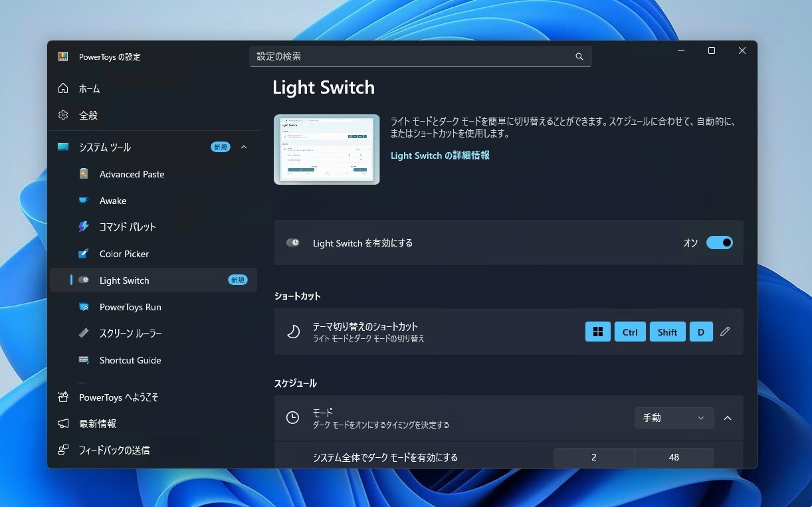Click the Ctrl shortcut key button

click(630, 332)
